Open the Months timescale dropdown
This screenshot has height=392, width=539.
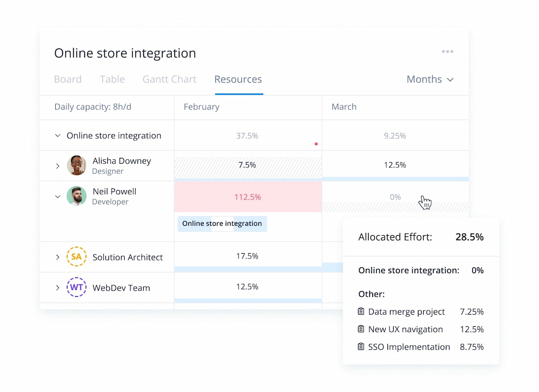(430, 79)
